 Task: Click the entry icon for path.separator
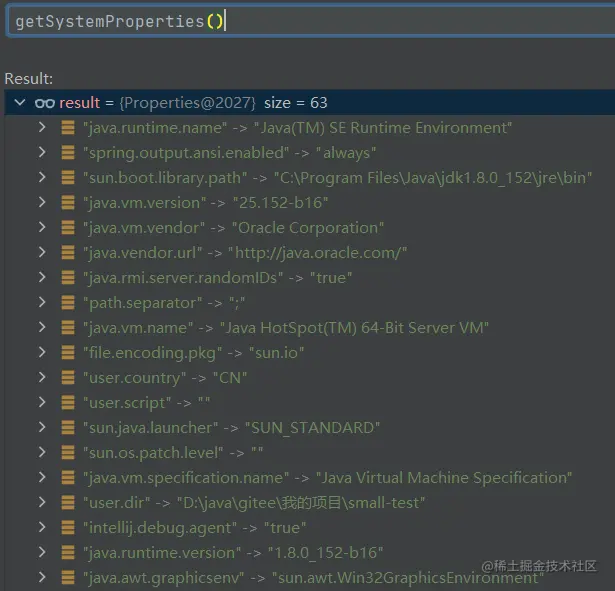(68, 303)
